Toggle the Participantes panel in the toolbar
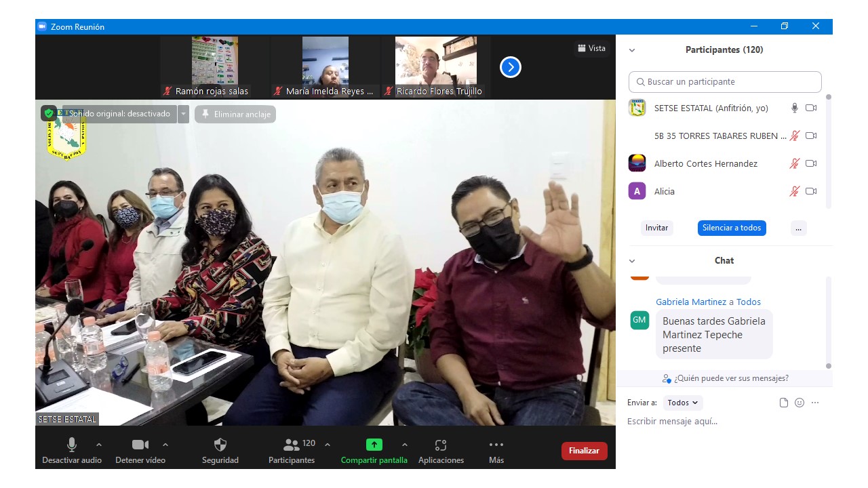Viewport: 868px width, 488px height. click(292, 451)
